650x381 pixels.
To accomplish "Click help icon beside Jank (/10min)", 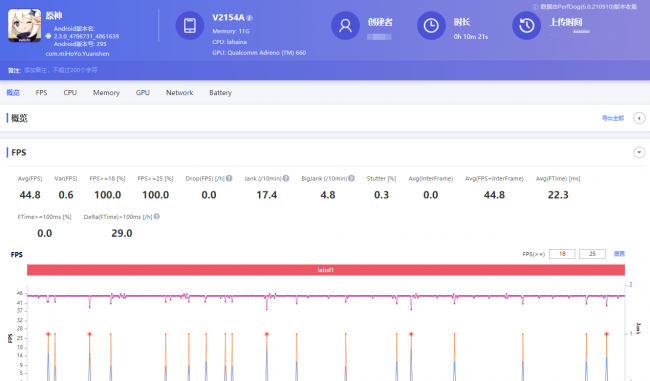I will pos(286,178).
